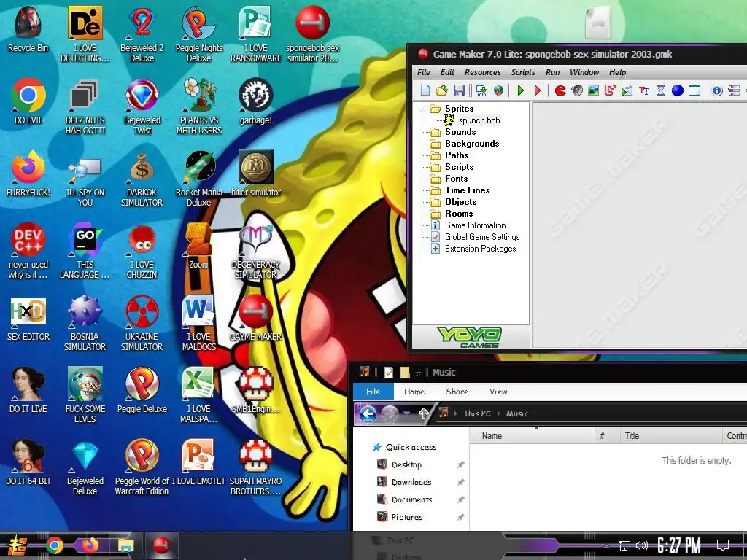This screenshot has width=747, height=560.
Task: Click the Publish your game globe icon
Action: click(498, 90)
